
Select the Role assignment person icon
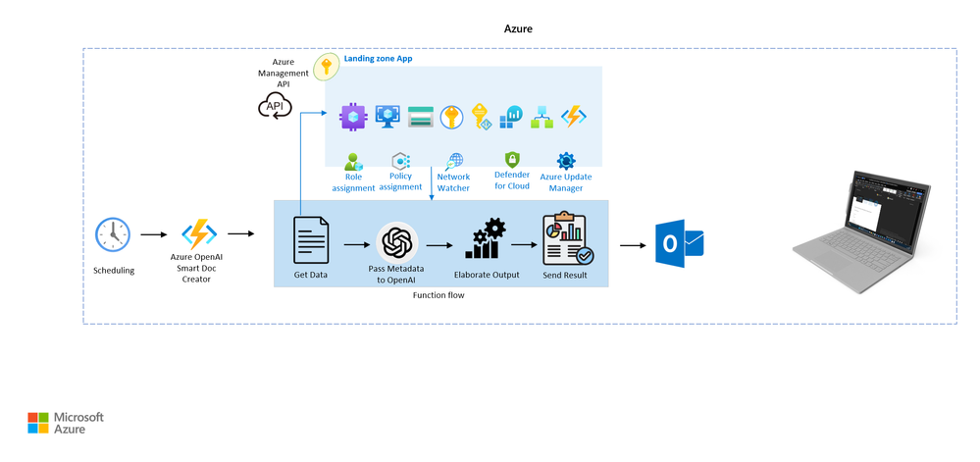[354, 162]
